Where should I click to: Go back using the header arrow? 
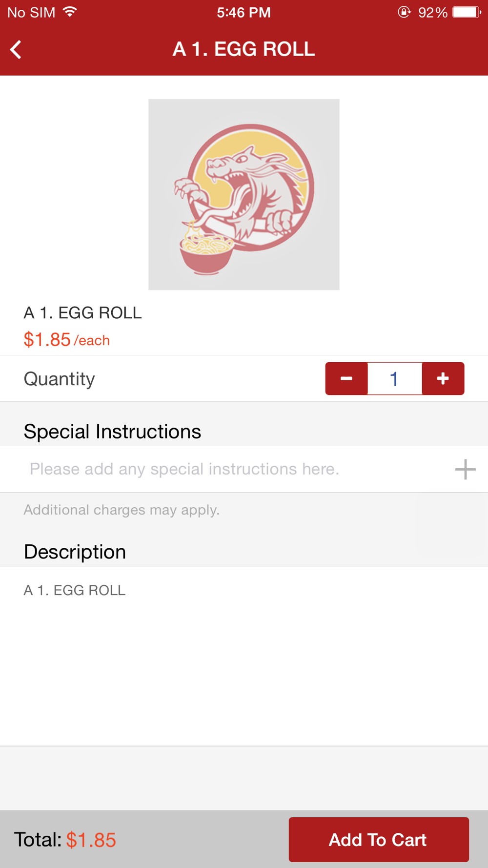(16, 49)
